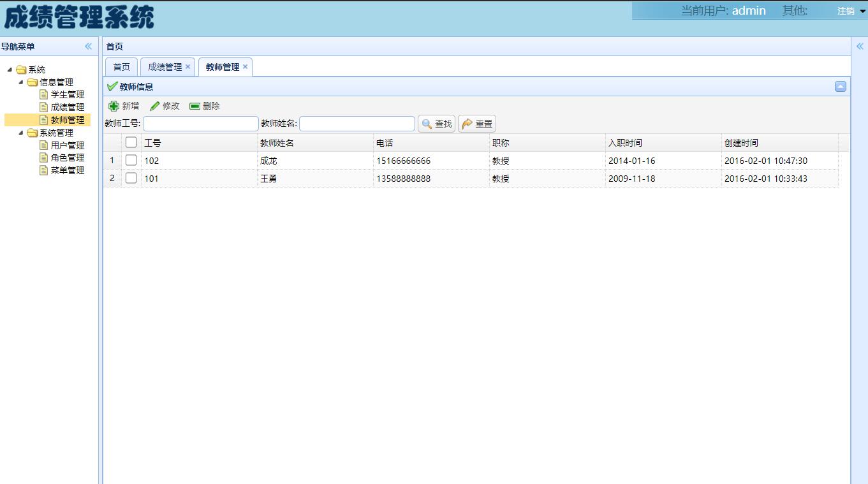Viewport: 868px width, 484px height.
Task: Click the 新增 add icon to create teacher
Action: pos(115,106)
